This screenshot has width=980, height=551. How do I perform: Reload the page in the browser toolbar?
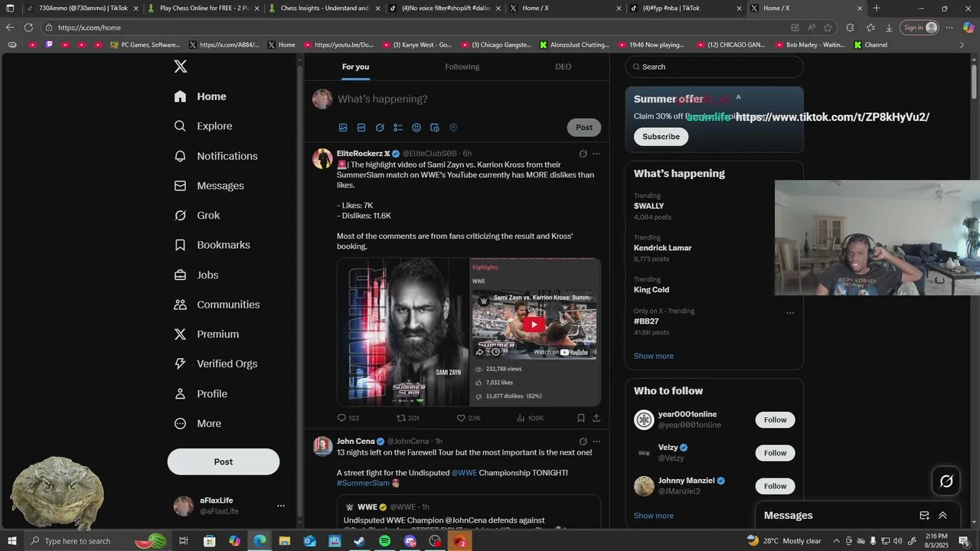(x=28, y=28)
